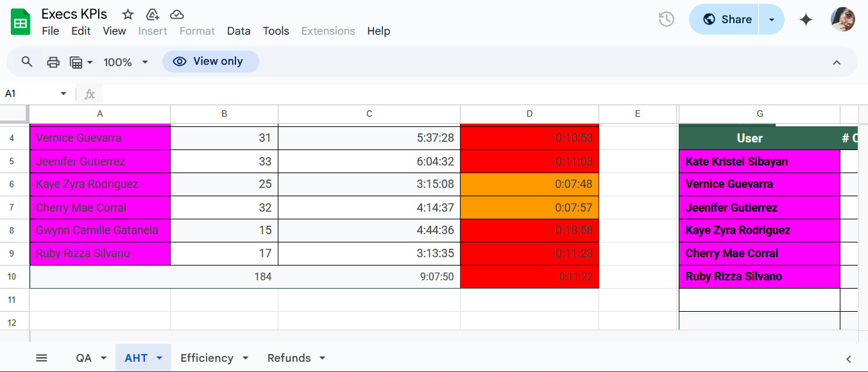The width and height of the screenshot is (868, 372).
Task: Click the move to folder icon
Action: 153,15
